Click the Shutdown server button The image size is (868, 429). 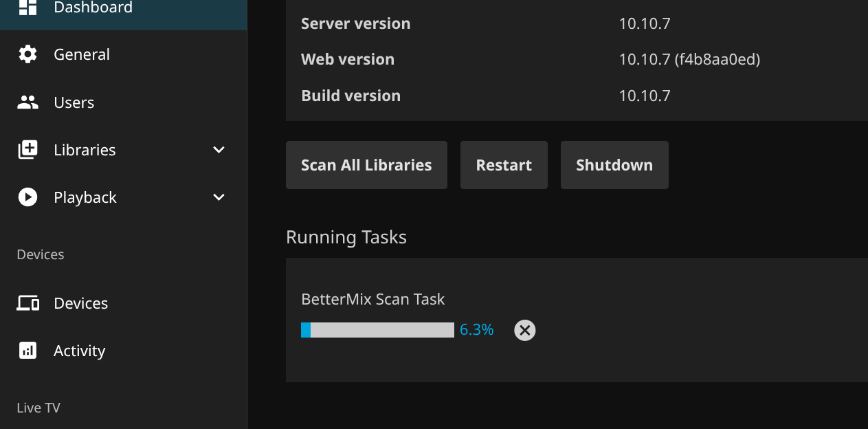614,165
